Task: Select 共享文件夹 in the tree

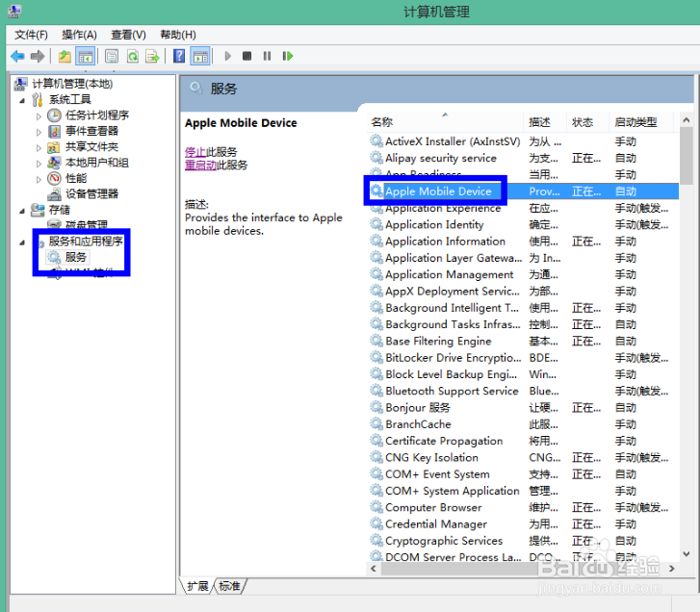Action: 92,147
